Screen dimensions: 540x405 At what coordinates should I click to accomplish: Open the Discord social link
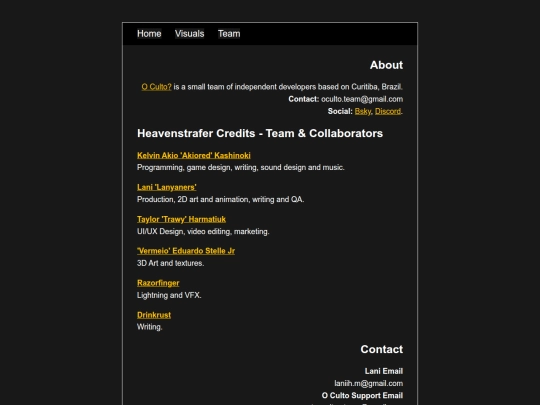(388, 111)
